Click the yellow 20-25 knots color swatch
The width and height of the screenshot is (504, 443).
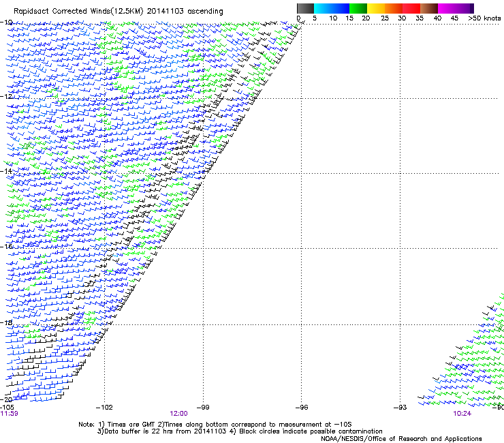376,8
